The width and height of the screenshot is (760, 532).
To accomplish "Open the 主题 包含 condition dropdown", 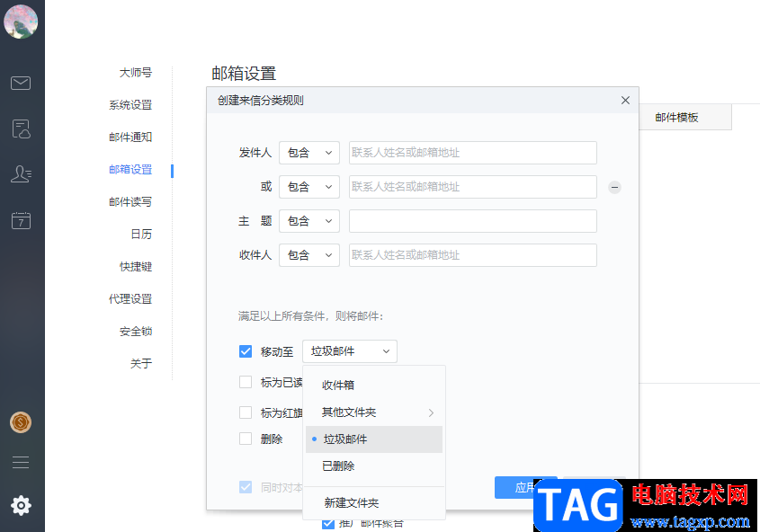I will (x=309, y=221).
